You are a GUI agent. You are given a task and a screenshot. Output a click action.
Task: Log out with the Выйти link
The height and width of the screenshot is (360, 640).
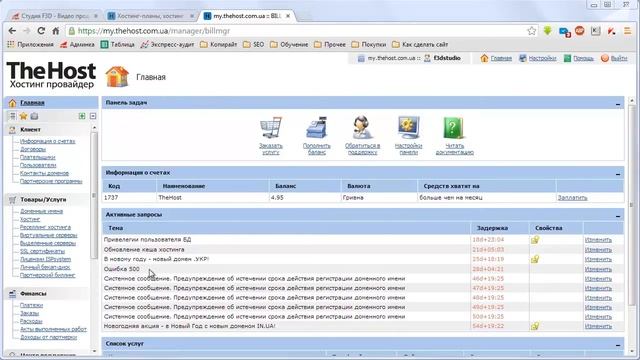coord(619,58)
